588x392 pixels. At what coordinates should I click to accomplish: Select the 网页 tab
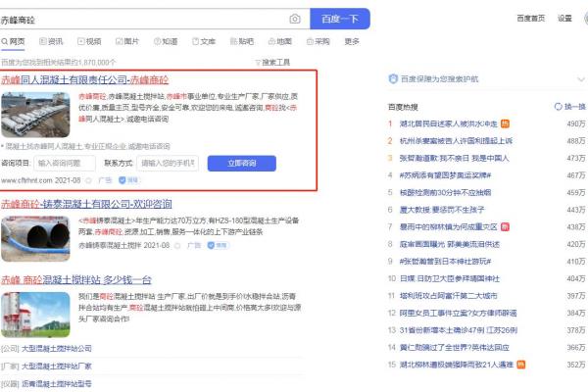click(13, 41)
